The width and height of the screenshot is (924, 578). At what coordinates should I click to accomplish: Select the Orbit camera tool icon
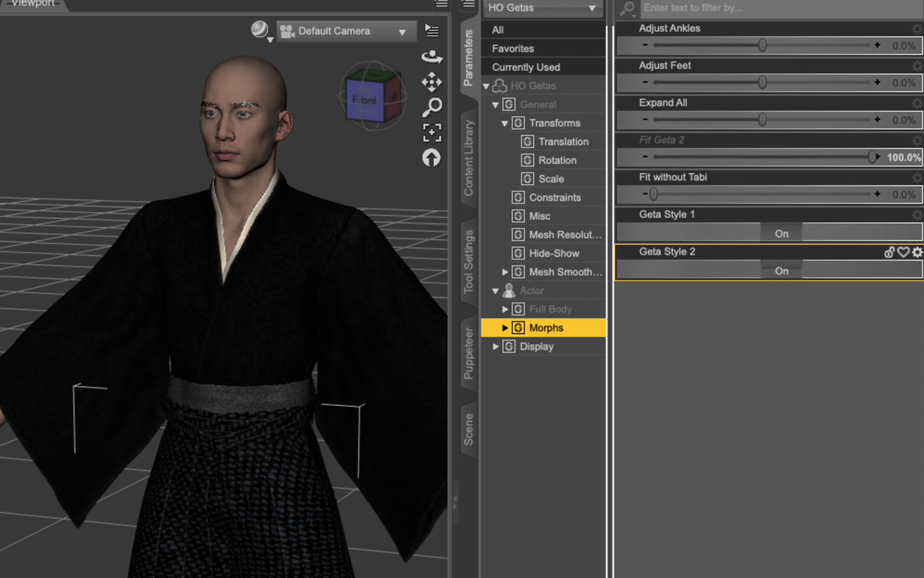click(432, 57)
